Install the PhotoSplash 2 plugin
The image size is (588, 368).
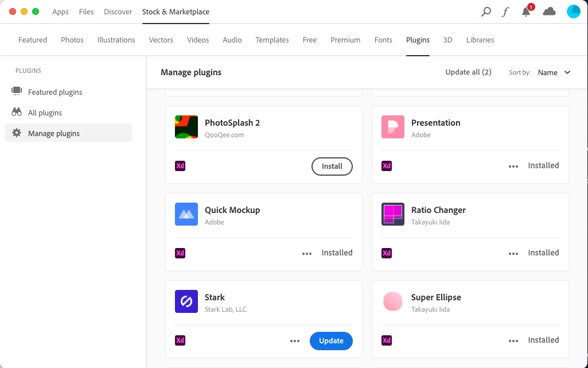(332, 166)
